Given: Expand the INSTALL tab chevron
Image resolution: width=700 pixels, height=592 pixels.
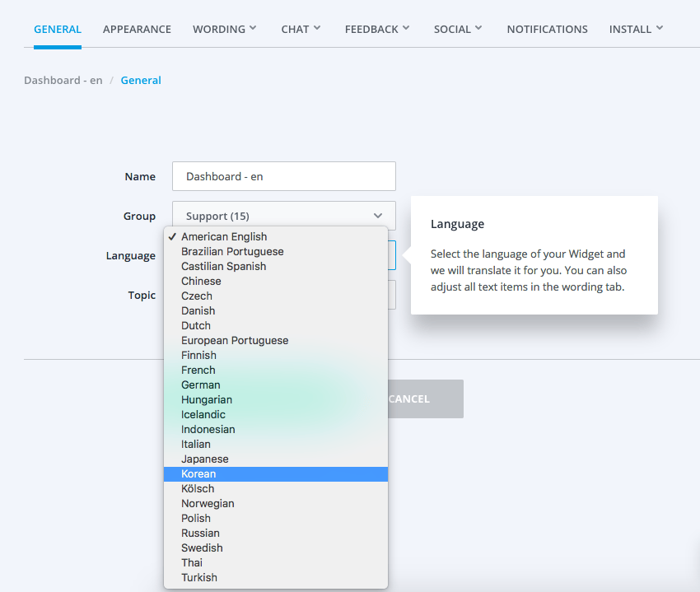Looking at the screenshot, I should click(659, 29).
